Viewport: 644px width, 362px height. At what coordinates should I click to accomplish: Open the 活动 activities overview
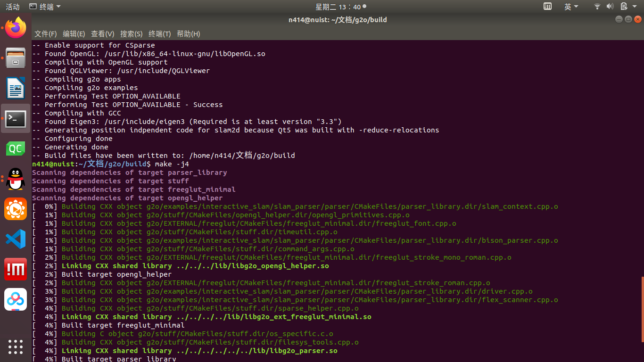(12, 7)
